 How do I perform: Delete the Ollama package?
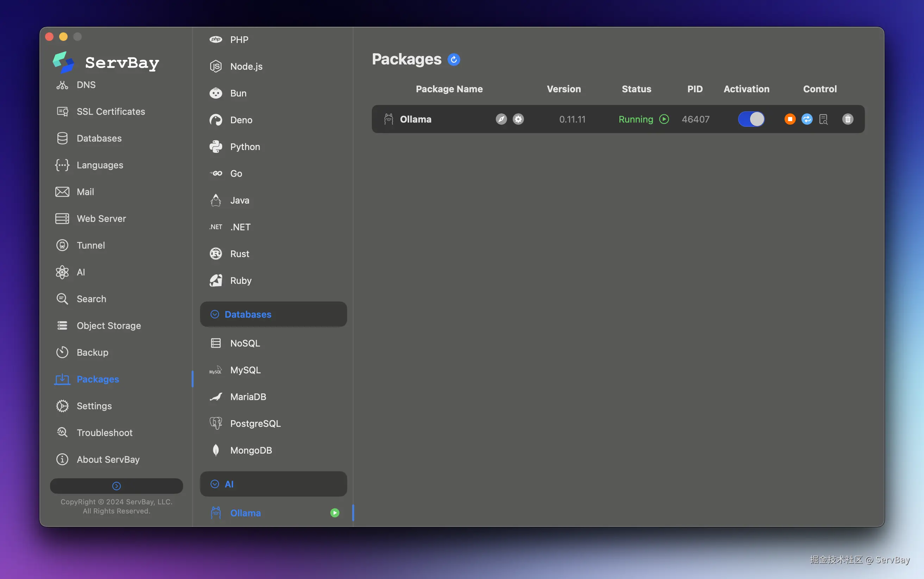[848, 119]
